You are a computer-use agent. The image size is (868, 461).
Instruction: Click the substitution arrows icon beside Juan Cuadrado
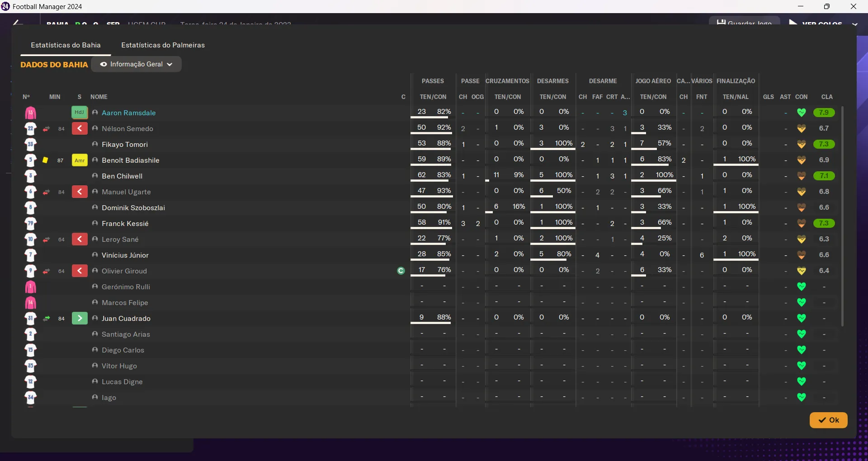(46, 319)
